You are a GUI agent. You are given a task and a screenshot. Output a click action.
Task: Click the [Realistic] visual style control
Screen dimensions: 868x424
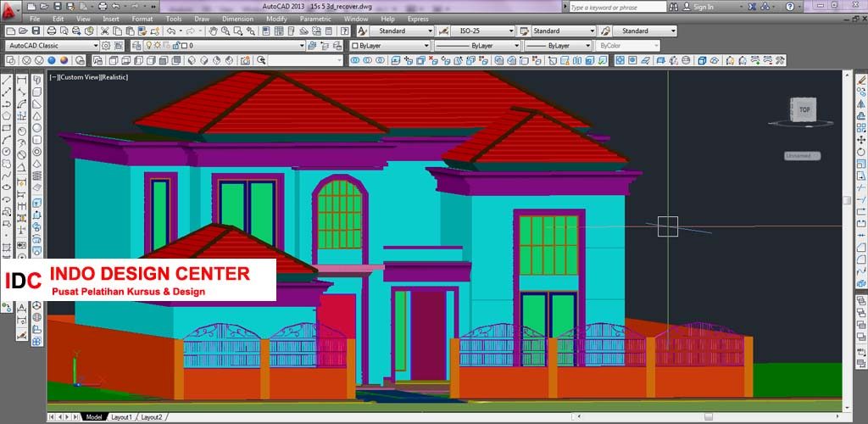(x=114, y=77)
